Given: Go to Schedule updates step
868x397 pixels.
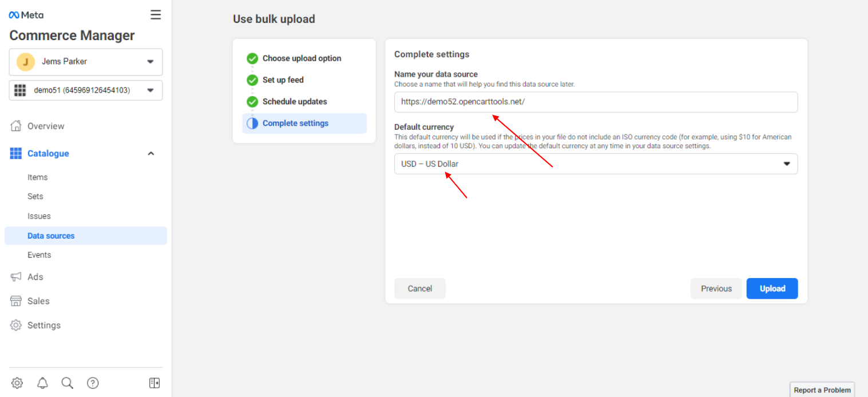Looking at the screenshot, I should [x=295, y=102].
